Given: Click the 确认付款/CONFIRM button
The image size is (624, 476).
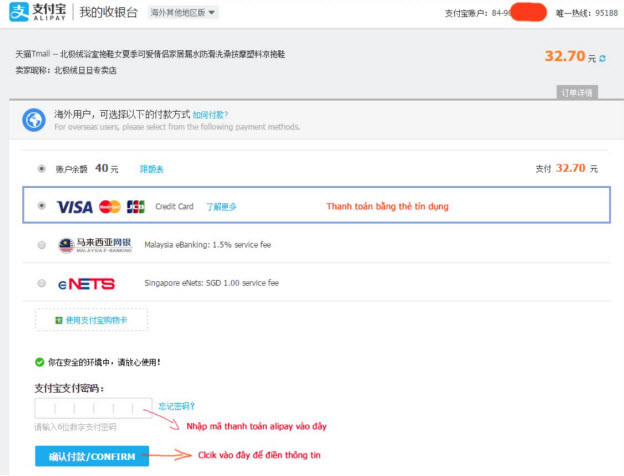Looking at the screenshot, I should point(92,456).
